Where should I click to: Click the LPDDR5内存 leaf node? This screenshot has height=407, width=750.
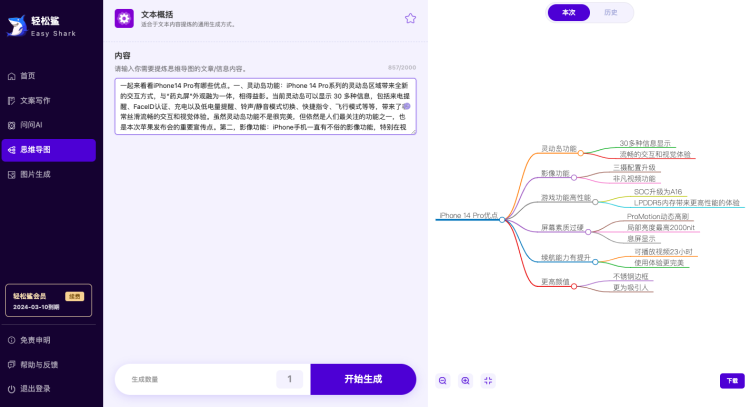tap(686, 203)
